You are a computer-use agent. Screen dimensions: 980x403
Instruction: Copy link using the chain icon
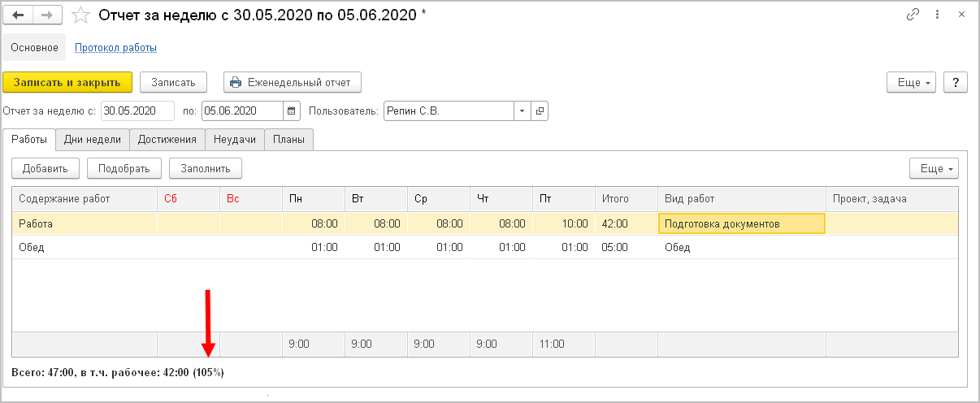coord(913,15)
